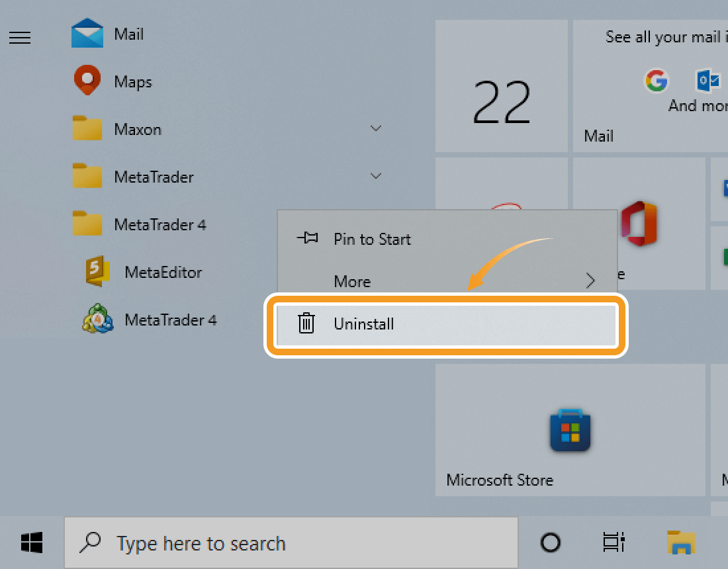Click the Cortana circle icon
This screenshot has height=569, width=728.
pyautogui.click(x=551, y=543)
